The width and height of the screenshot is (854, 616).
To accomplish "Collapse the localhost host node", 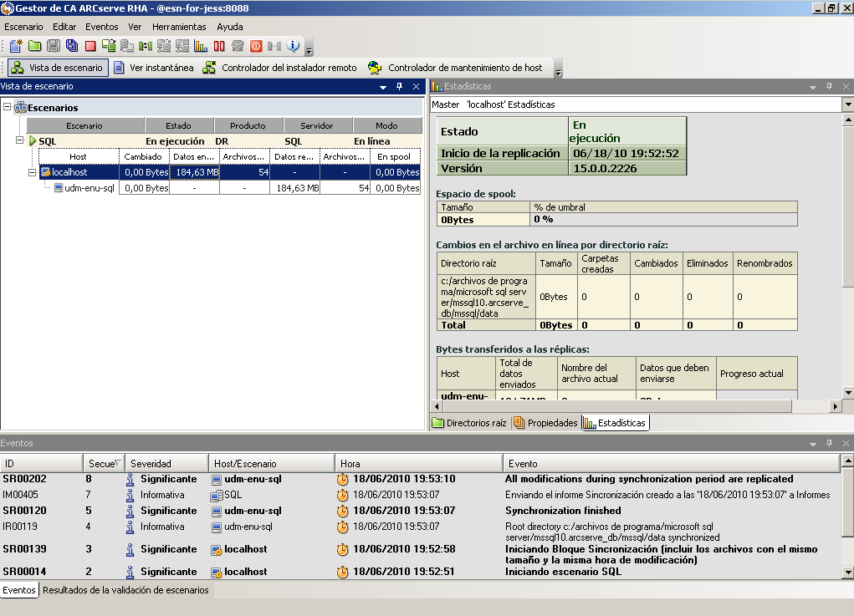I will click(33, 172).
